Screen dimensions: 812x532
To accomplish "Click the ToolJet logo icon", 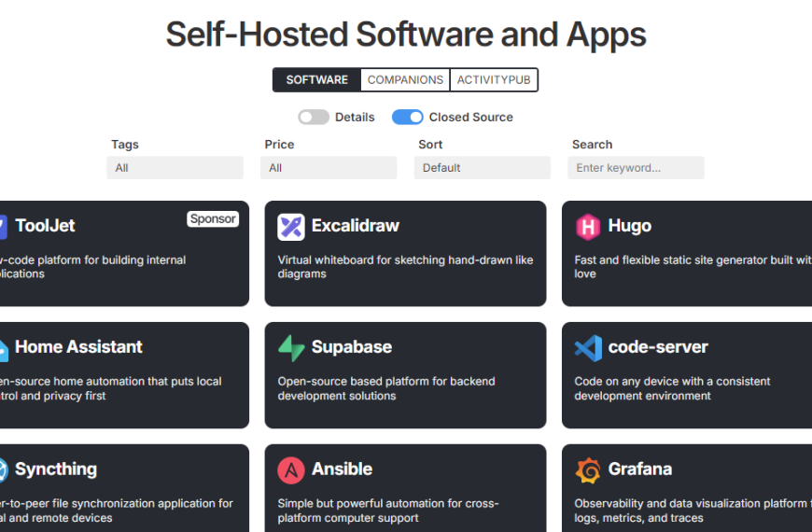I will 3,227.
